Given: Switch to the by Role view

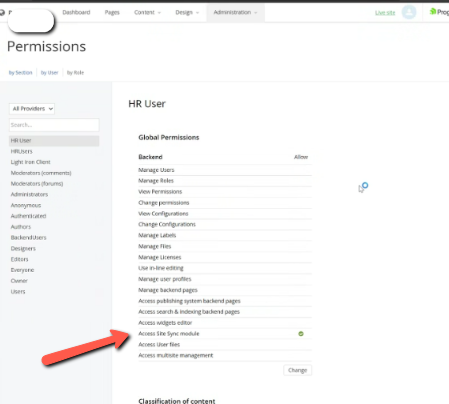Looking at the screenshot, I should point(75,73).
